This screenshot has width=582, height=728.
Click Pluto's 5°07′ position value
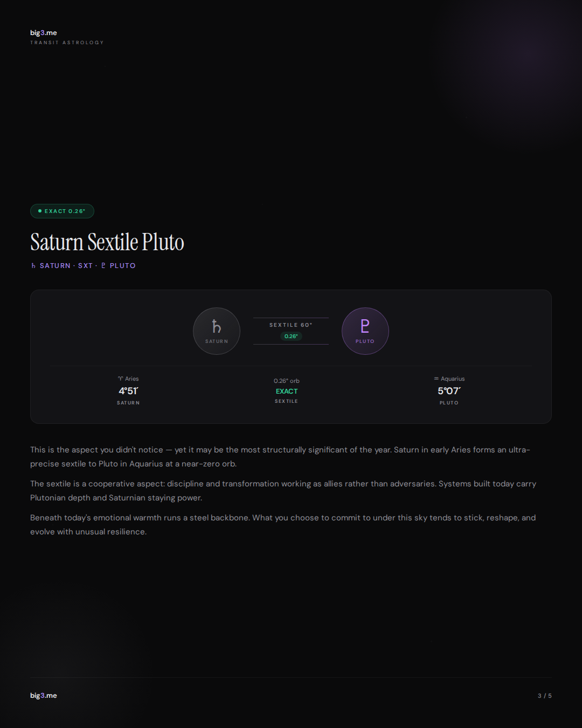click(449, 391)
